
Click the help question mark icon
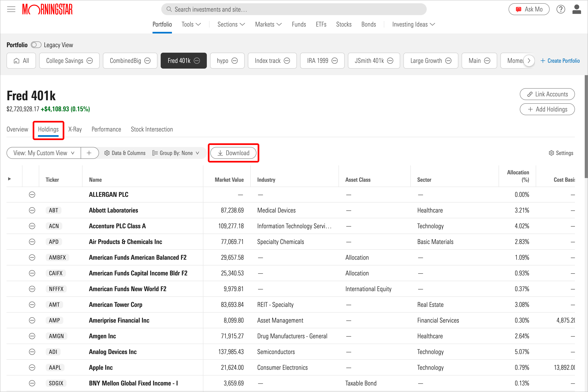561,9
